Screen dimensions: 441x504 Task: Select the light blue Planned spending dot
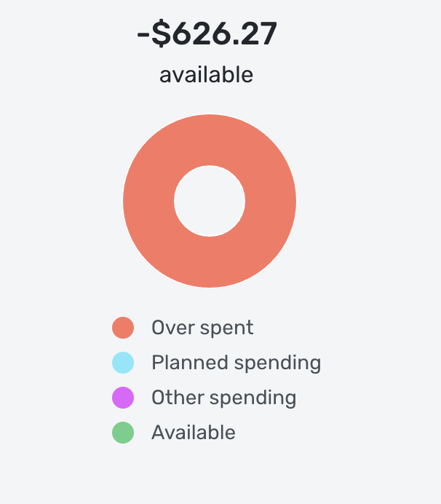(123, 363)
